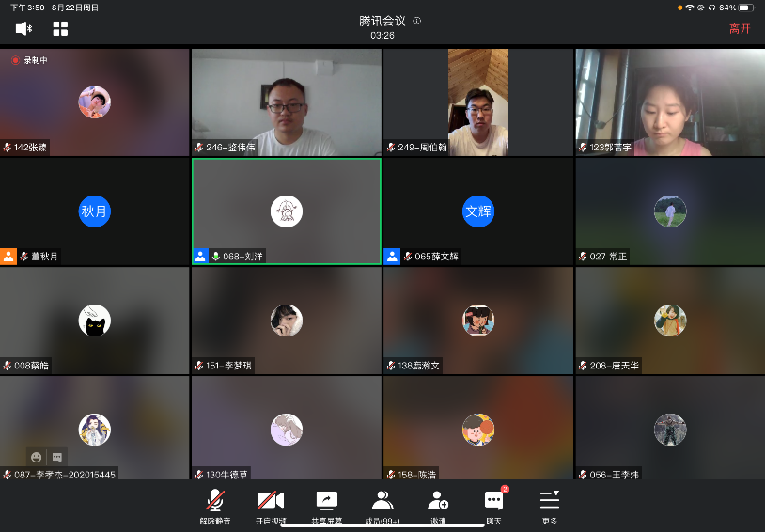
Task: Open meeting info next to 腾讯会议 title
Action: 417,21
